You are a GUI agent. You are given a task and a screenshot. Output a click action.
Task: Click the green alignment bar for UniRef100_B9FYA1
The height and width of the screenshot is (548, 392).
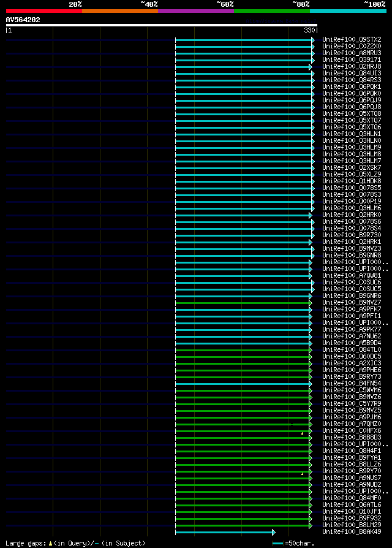(243, 458)
